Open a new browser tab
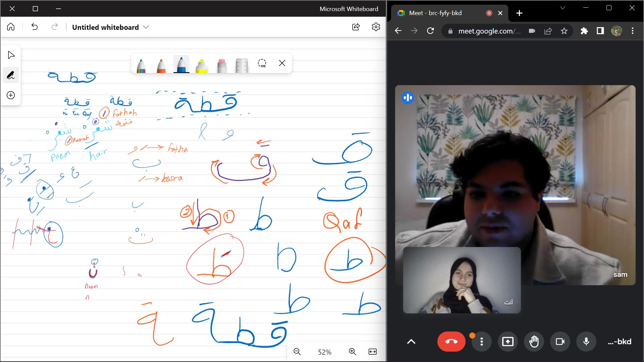The height and width of the screenshot is (362, 644). (x=519, y=13)
